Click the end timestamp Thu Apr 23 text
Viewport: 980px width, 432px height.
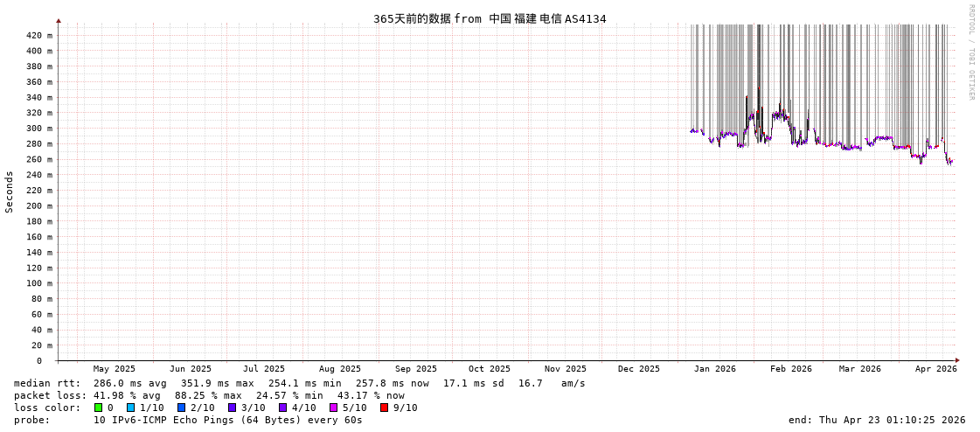point(872,420)
